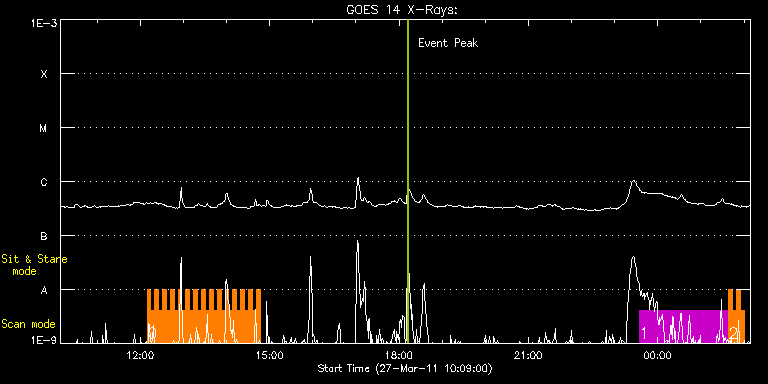Image resolution: width=768 pixels, height=384 pixels.
Task: Click the large orange Sit & Stare block
Action: pos(204,316)
